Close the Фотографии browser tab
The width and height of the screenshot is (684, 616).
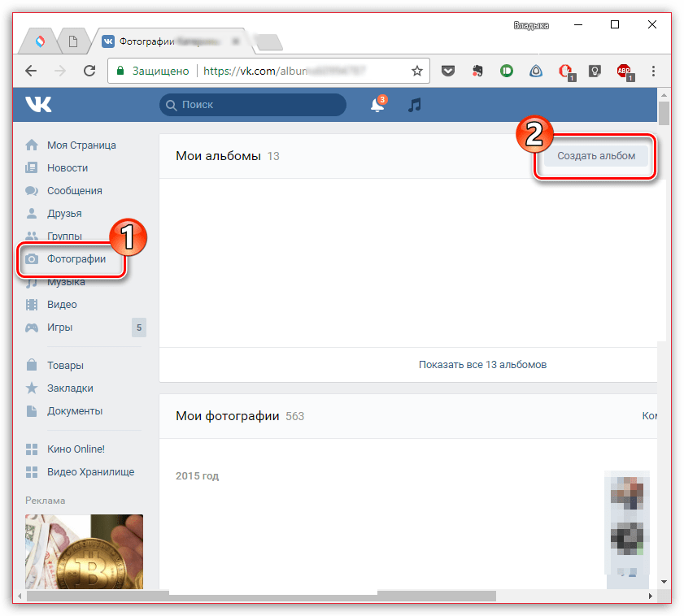tap(236, 40)
